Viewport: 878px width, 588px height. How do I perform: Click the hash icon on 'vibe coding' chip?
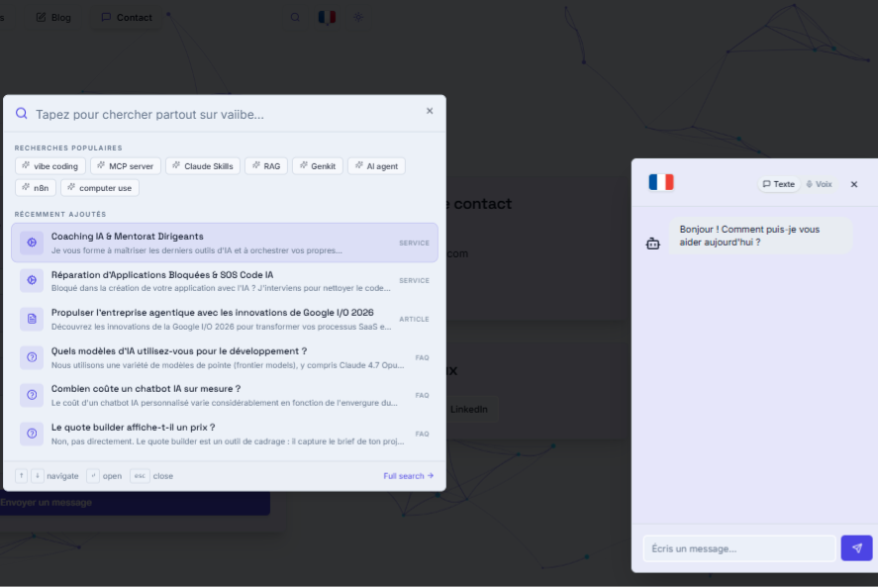pos(26,165)
